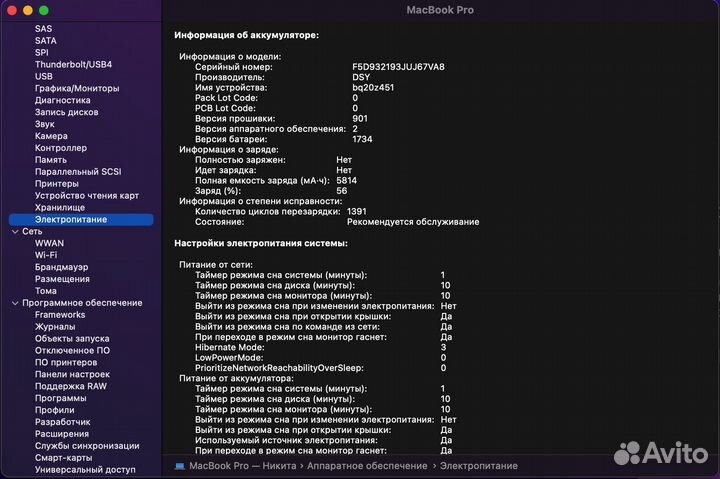Select Разработчик in the sidebar
The height and width of the screenshot is (479, 720).
(x=62, y=423)
